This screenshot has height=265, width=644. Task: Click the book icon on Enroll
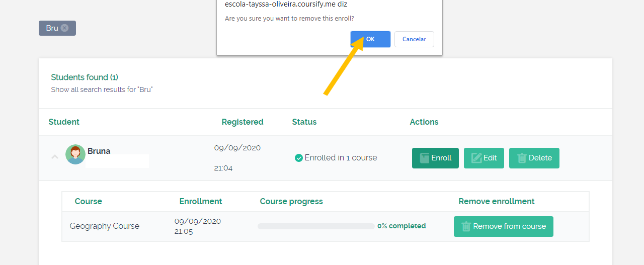(424, 158)
